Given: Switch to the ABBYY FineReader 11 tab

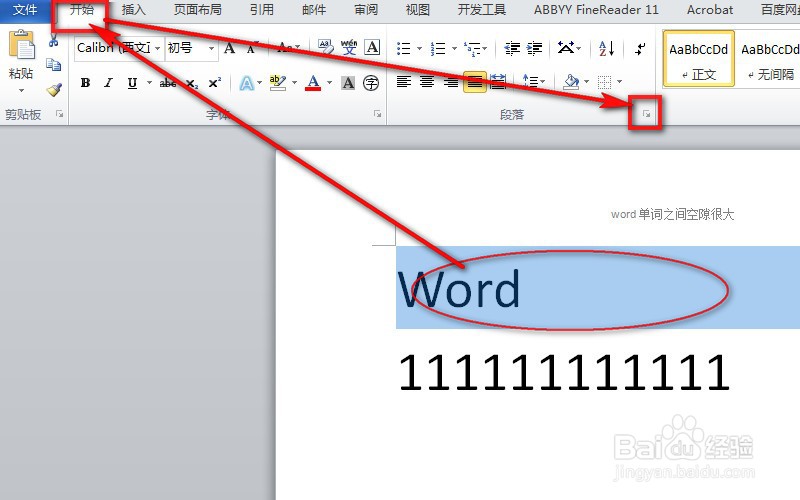Looking at the screenshot, I should tap(596, 10).
